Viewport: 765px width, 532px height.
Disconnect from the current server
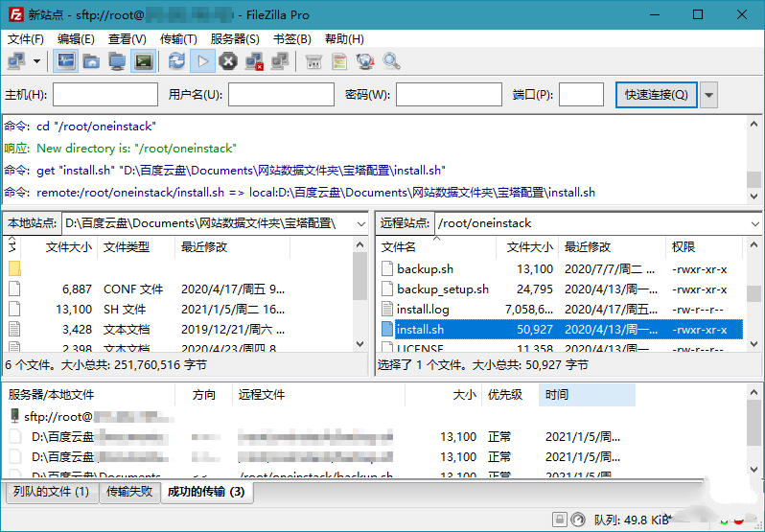(x=254, y=61)
